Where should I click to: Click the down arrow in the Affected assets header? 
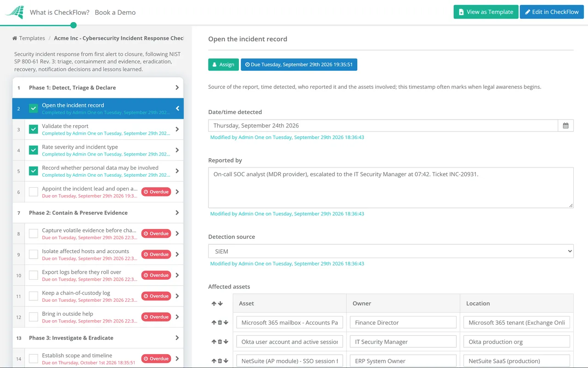tap(220, 304)
